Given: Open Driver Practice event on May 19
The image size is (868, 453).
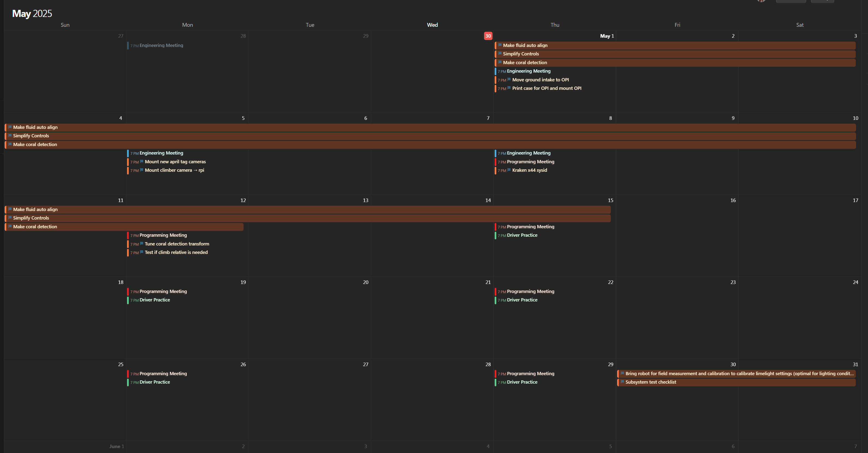Looking at the screenshot, I should click(x=155, y=300).
